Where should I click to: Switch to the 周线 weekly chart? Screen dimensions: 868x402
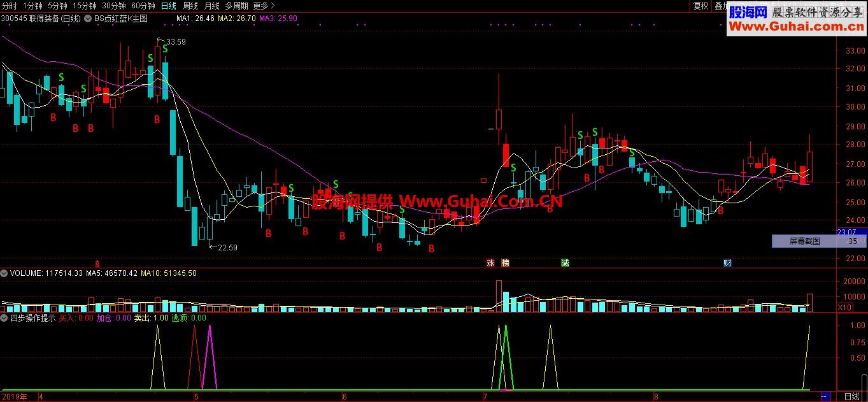pyautogui.click(x=190, y=6)
